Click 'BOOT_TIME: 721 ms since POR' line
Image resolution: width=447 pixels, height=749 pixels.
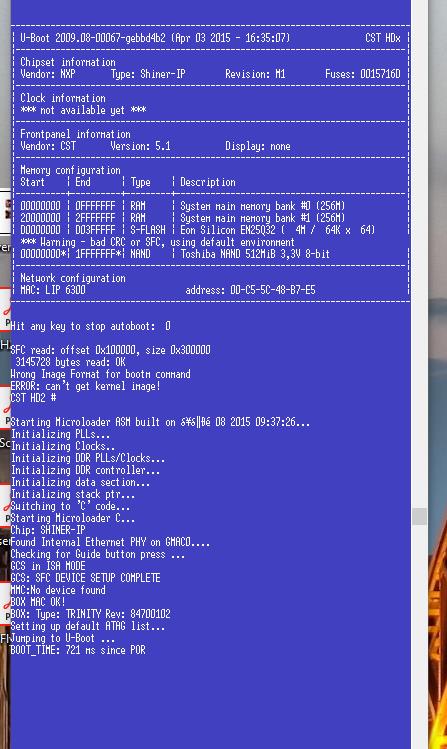coord(78,650)
